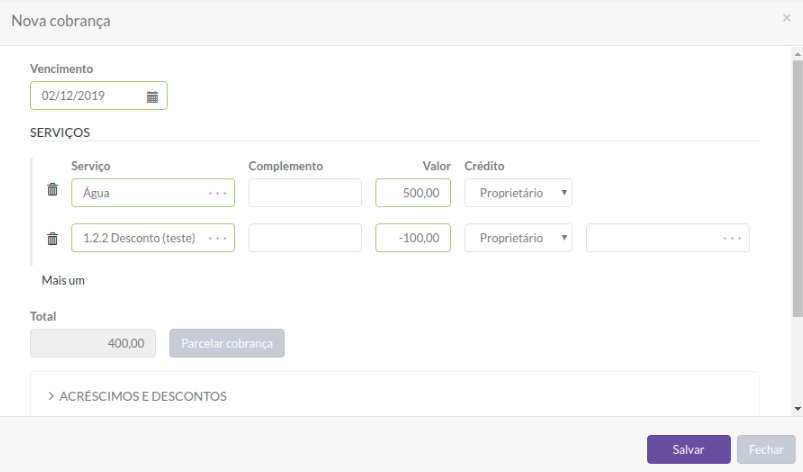Open the Vencimento calendar picker icon
Viewport: 803px width, 472px height.
(152, 97)
